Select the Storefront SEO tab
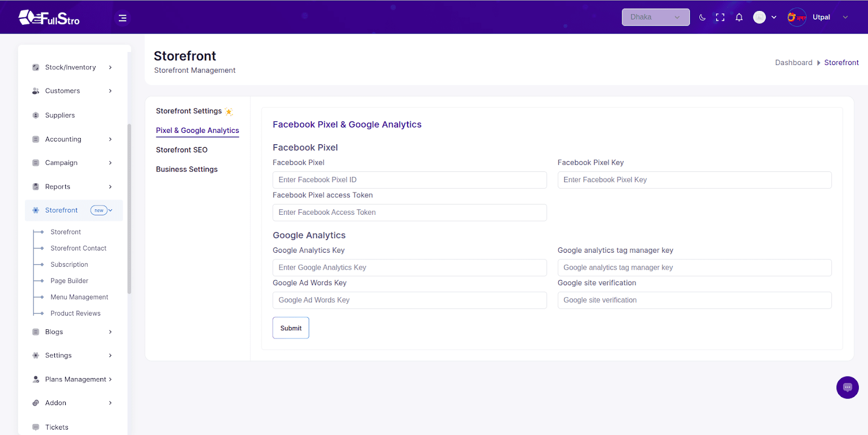This screenshot has width=868, height=435. pyautogui.click(x=182, y=150)
